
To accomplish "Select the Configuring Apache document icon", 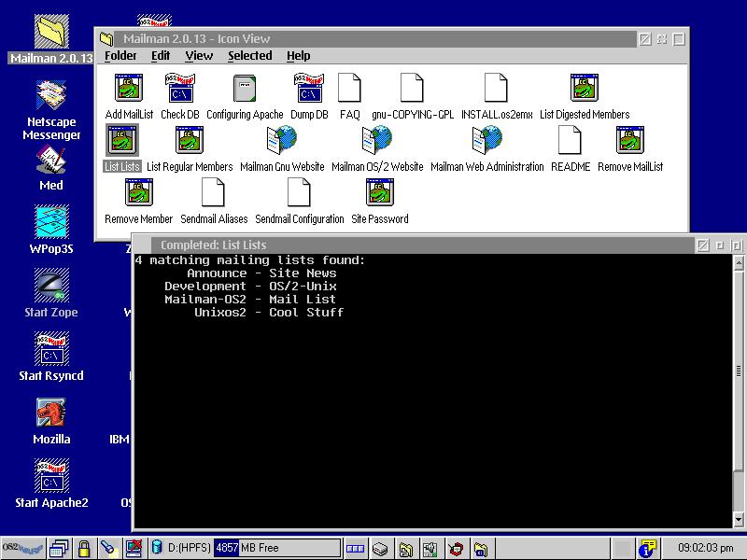I will [x=245, y=88].
